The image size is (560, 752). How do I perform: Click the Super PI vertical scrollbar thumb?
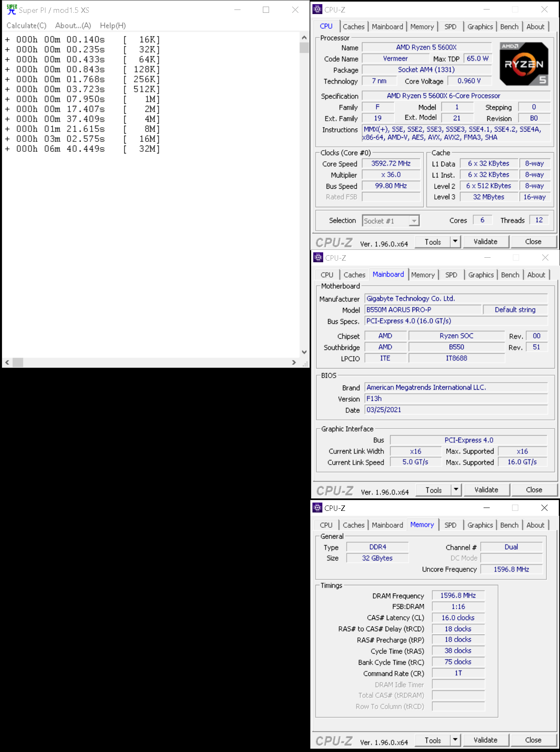(x=304, y=48)
